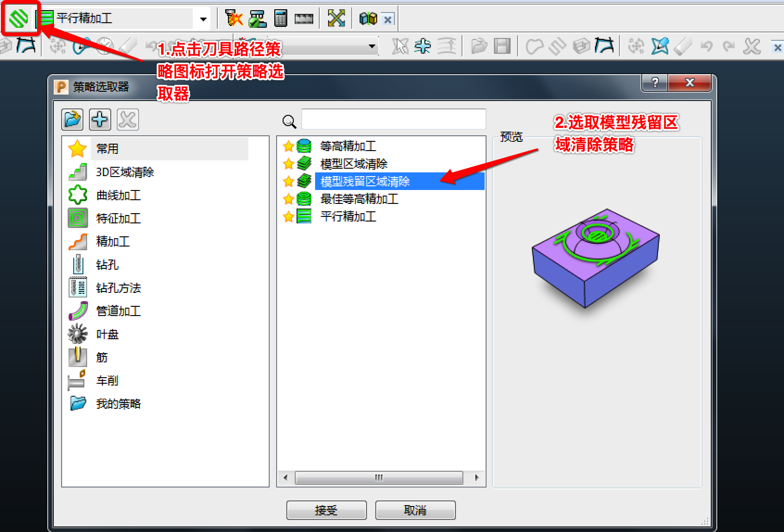The width and height of the screenshot is (784, 532).
Task: Choose 等高精加工 strategy
Action: pyautogui.click(x=348, y=146)
